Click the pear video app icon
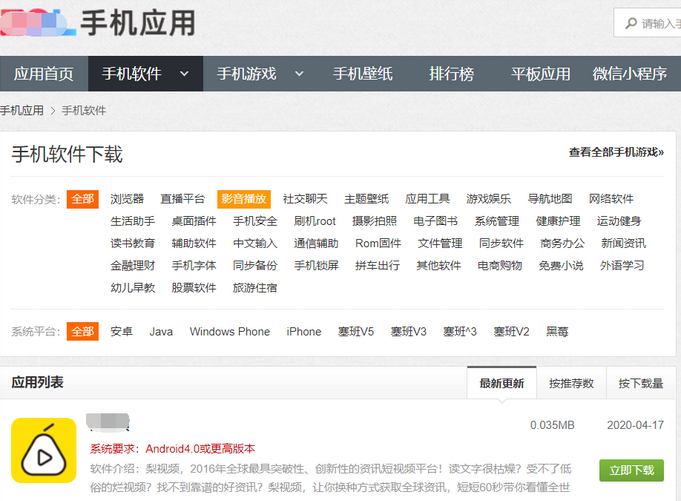This screenshot has height=501, width=681. coord(43,450)
